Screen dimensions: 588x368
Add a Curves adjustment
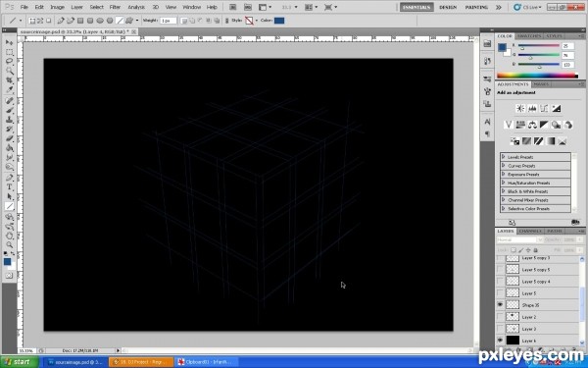pos(544,109)
